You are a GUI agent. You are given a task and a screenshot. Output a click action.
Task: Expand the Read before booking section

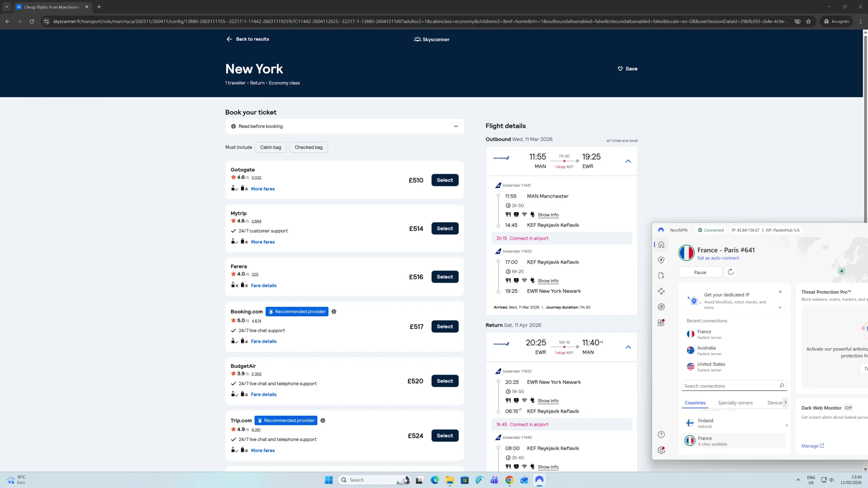344,126
